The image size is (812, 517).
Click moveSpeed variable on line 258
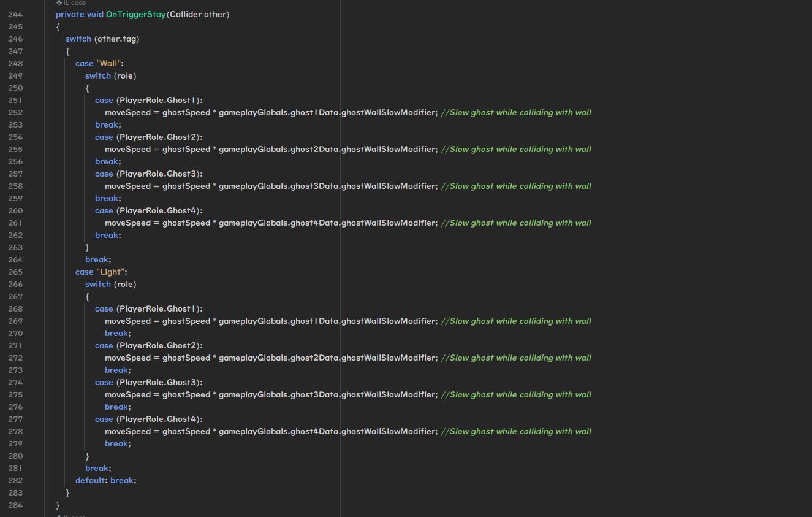(127, 186)
